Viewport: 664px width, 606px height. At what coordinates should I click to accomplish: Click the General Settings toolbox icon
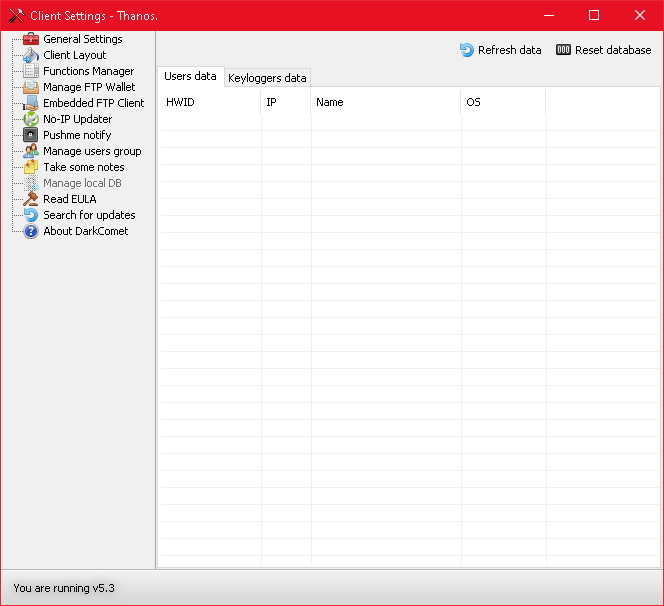coord(31,39)
